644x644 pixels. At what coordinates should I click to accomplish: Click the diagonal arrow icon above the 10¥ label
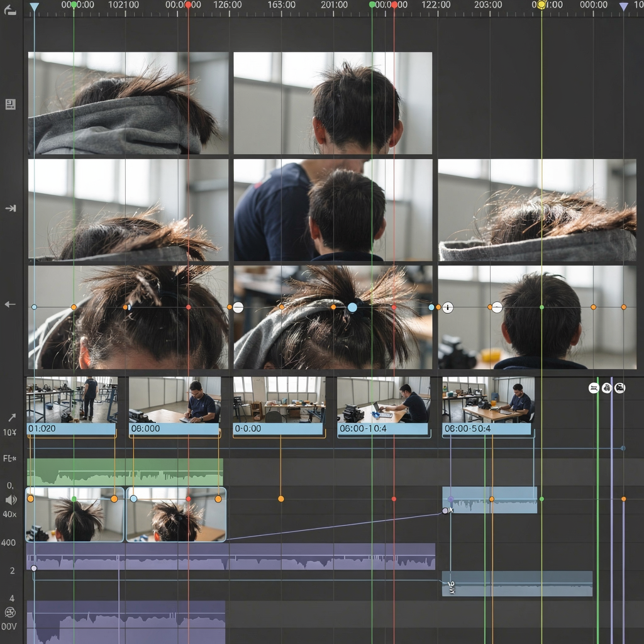pos(10,417)
